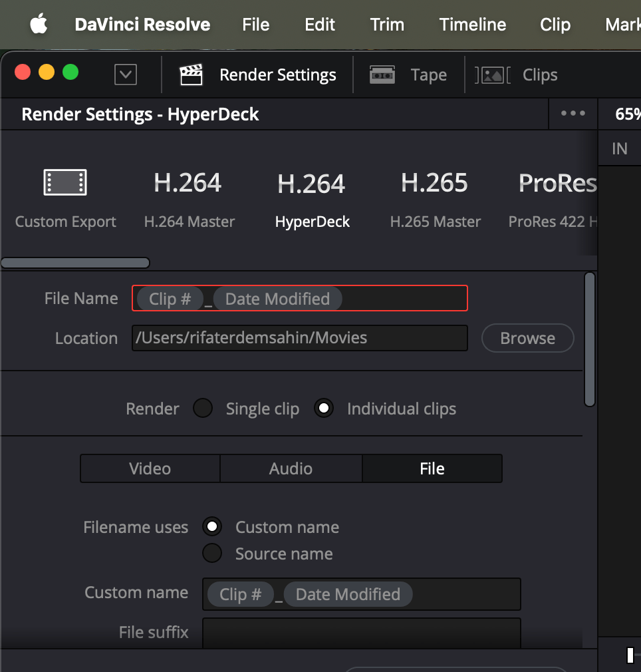The height and width of the screenshot is (672, 641).
Task: Click the File Name input field
Action: [300, 298]
